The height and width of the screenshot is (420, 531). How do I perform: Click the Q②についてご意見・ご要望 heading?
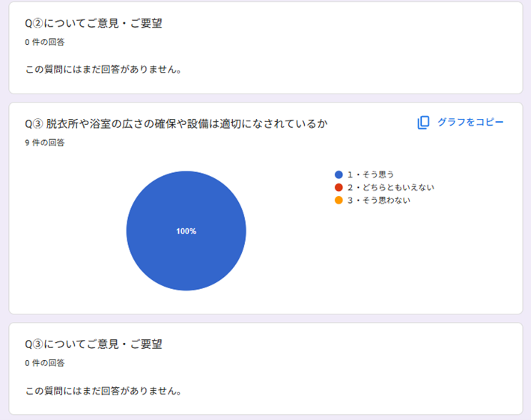point(94,23)
